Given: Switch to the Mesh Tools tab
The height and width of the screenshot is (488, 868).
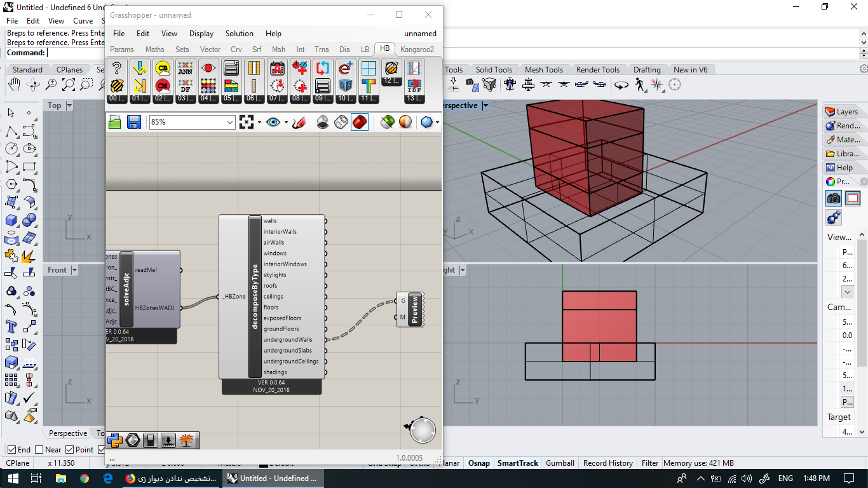Looking at the screenshot, I should click(544, 70).
